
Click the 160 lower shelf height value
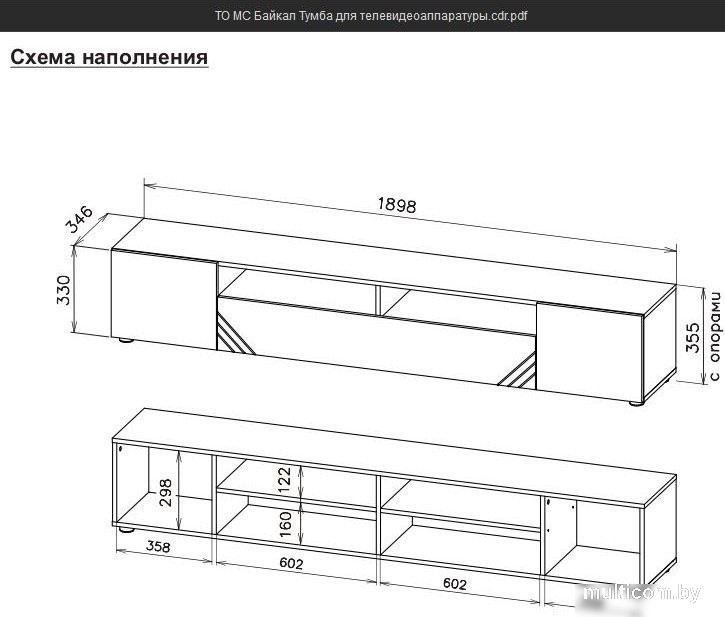coord(284,522)
